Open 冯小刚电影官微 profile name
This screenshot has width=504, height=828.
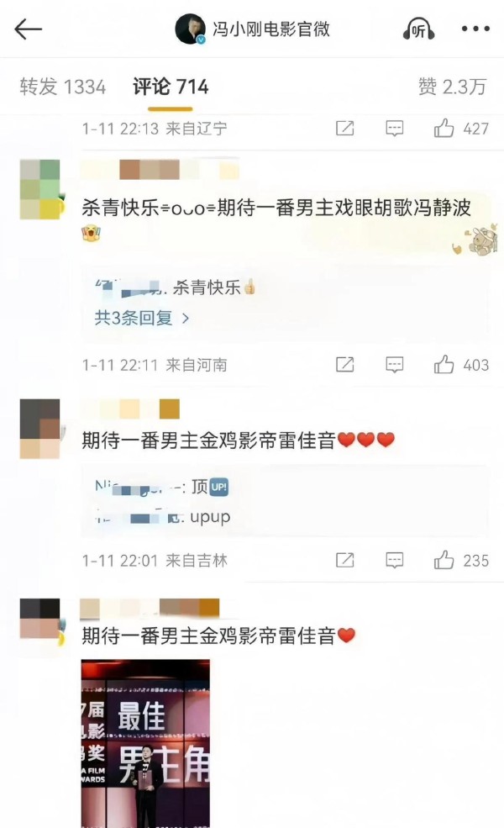tap(271, 29)
